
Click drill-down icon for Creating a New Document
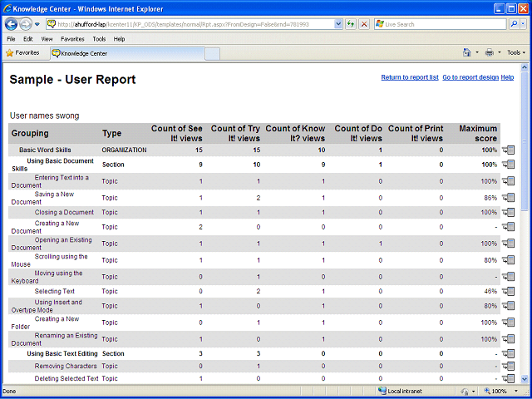click(x=508, y=227)
